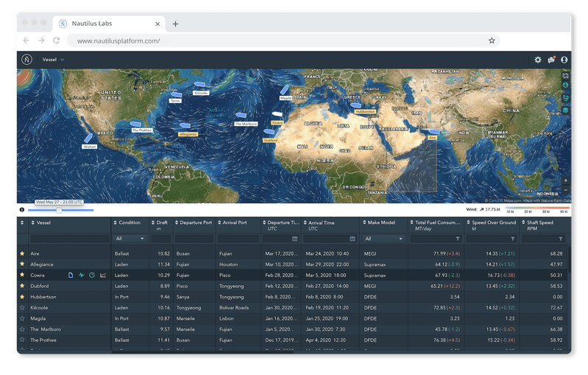Open the pulse activity icon for Cowra
588x375 pixels.
[x=81, y=275]
